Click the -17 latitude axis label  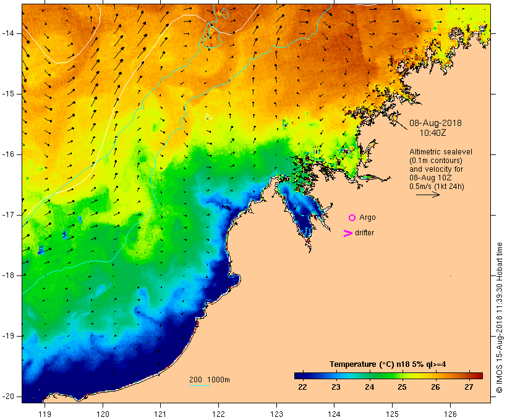(x=8, y=215)
